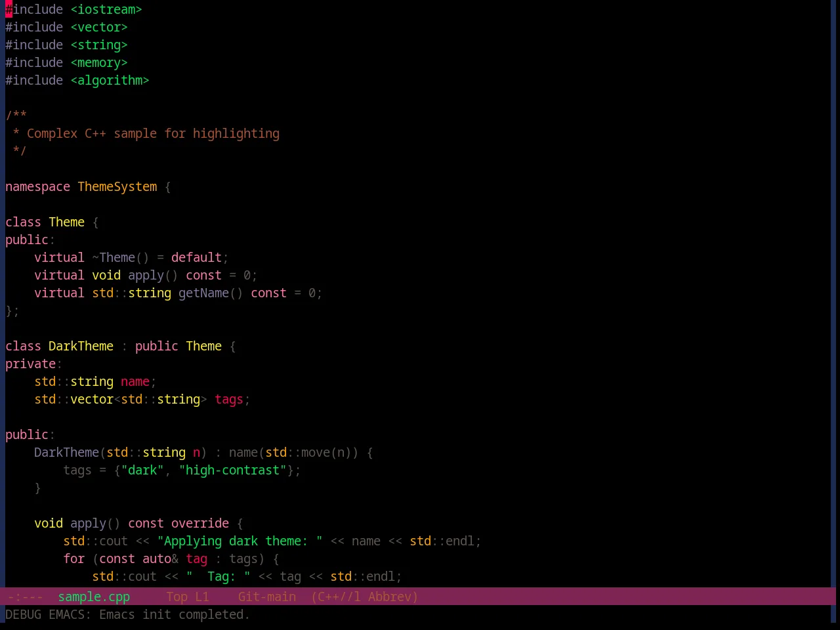Click the string literal "dark"
The image size is (840, 630).
click(142, 470)
